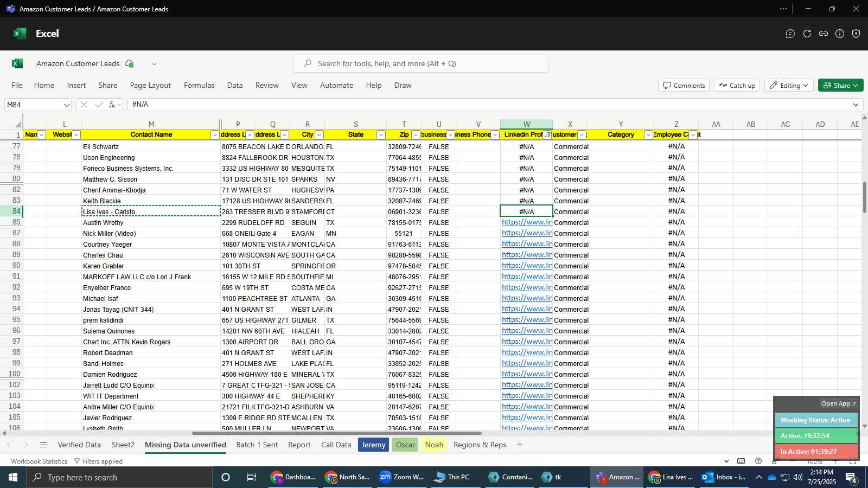Switch to the Oscar sheet tab
This screenshot has width=868, height=488.
405,445
